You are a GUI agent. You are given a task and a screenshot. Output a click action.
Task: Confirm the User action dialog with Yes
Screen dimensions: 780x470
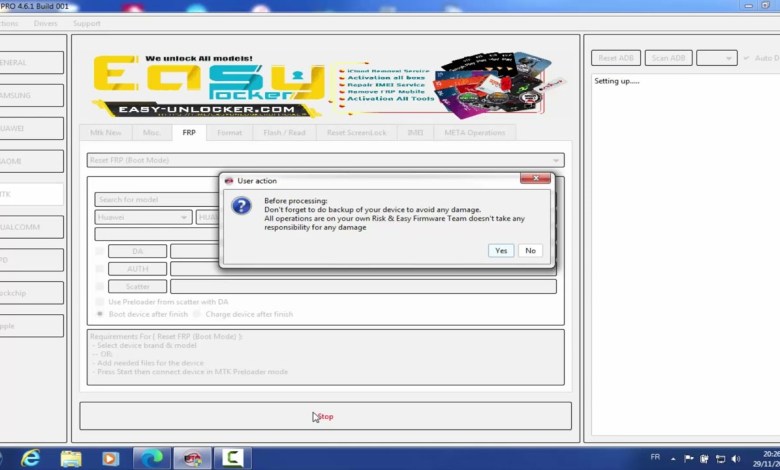pyautogui.click(x=500, y=251)
